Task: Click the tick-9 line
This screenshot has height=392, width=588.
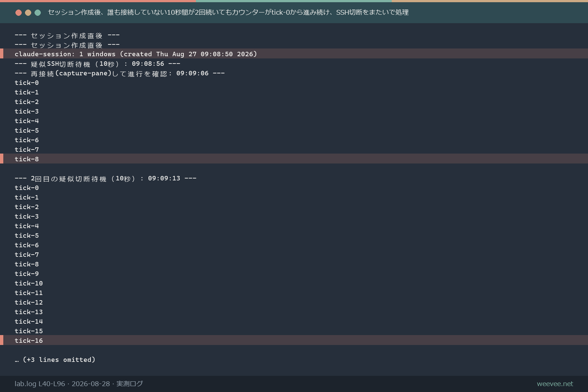Action: 27,274
